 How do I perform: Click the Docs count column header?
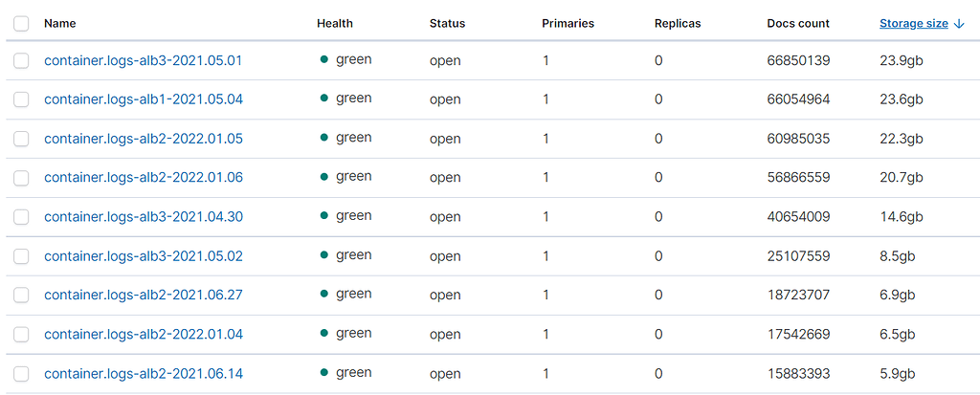(798, 23)
